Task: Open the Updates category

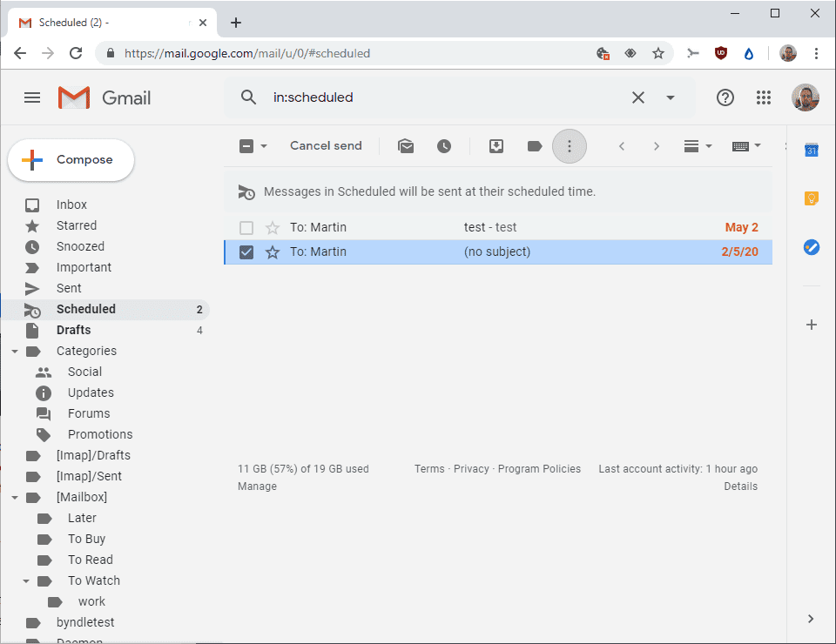Action: [91, 392]
